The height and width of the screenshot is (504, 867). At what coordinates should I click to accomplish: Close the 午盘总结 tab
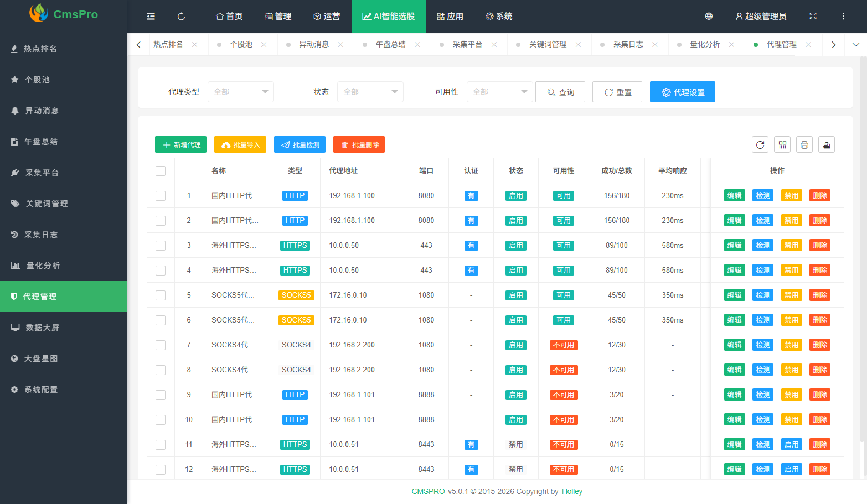click(x=417, y=45)
